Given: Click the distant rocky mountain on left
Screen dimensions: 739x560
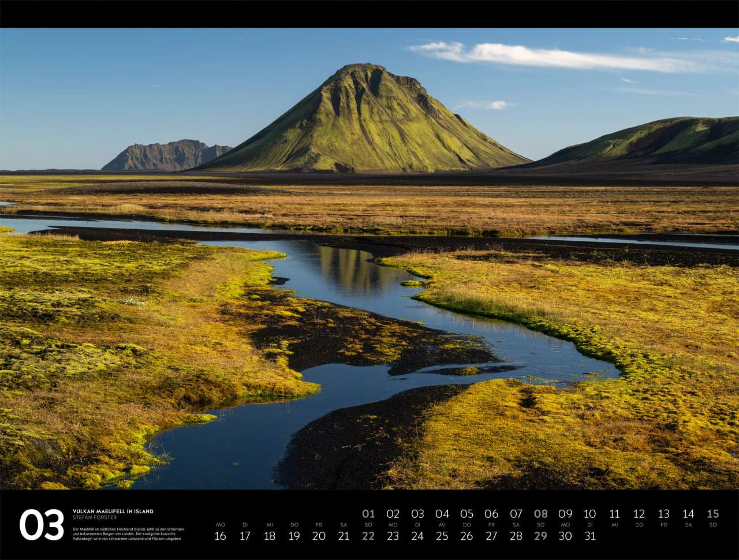Looking at the screenshot, I should (165, 156).
